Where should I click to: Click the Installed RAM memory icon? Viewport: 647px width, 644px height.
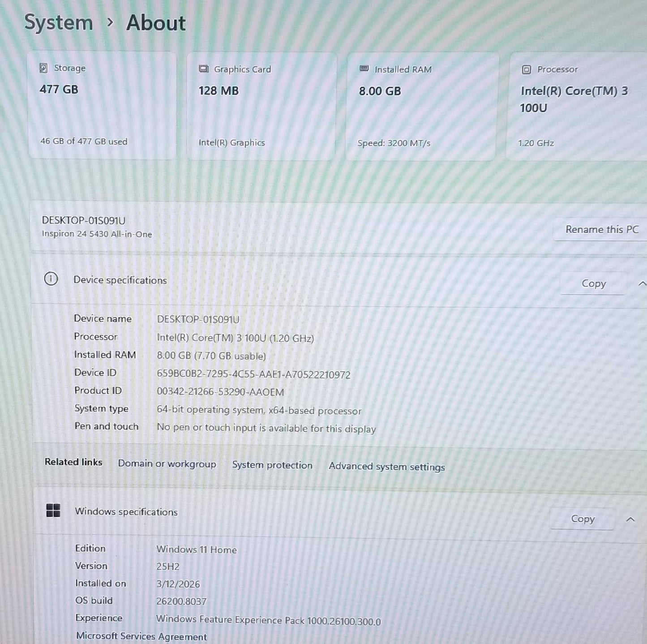[364, 69]
